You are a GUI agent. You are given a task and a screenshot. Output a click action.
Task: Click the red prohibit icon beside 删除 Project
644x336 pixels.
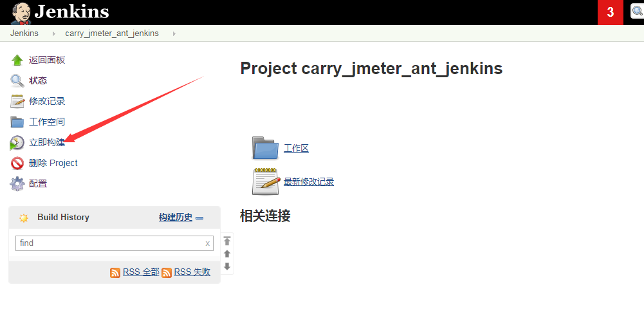click(17, 163)
